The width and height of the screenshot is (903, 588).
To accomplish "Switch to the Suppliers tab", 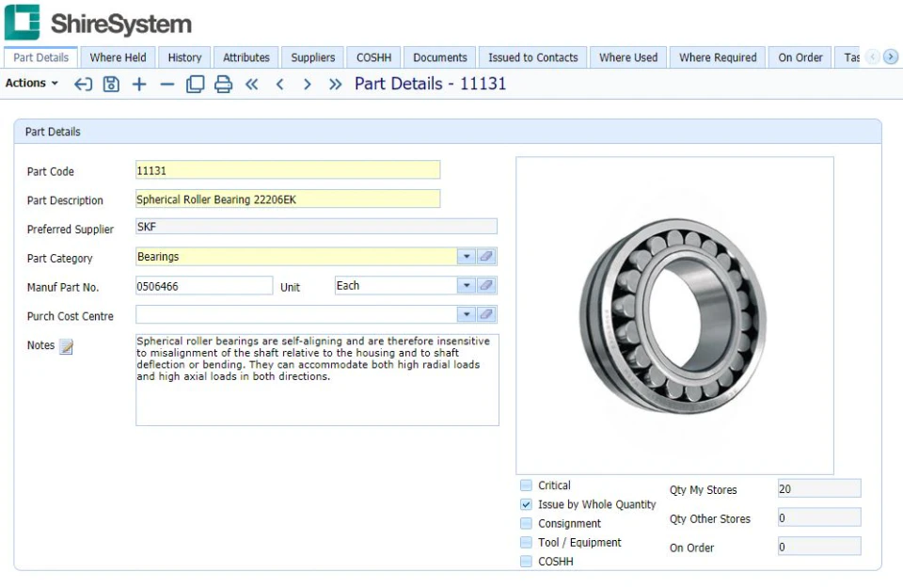I will pos(312,57).
